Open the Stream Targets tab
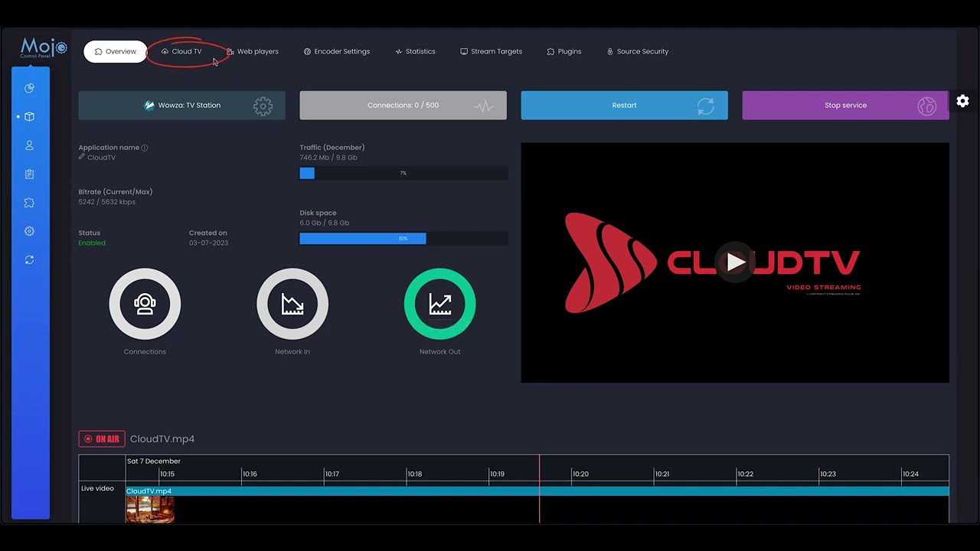 coord(491,51)
